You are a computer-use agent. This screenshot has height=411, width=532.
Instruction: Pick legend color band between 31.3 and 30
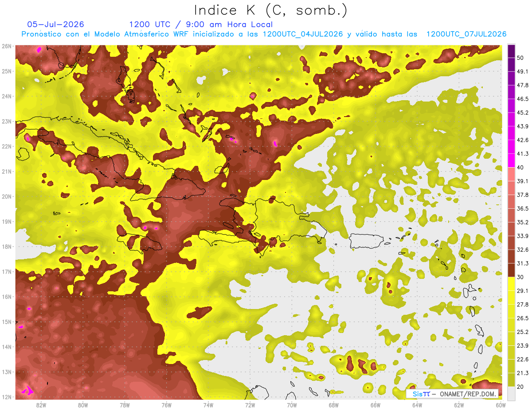coord(511,270)
